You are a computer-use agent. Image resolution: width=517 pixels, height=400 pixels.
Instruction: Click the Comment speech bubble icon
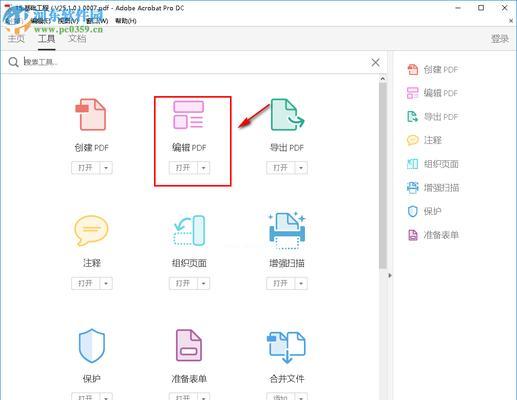[x=91, y=231]
